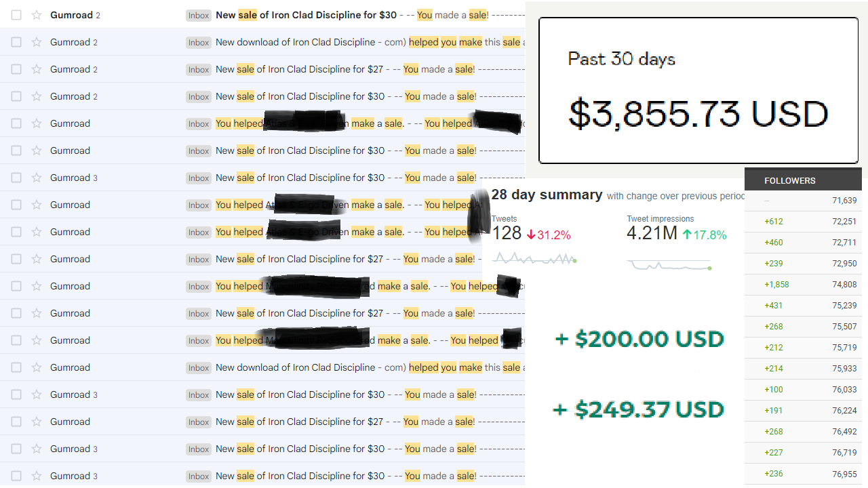
Task: Star the bottom New download email
Action: pyautogui.click(x=37, y=367)
